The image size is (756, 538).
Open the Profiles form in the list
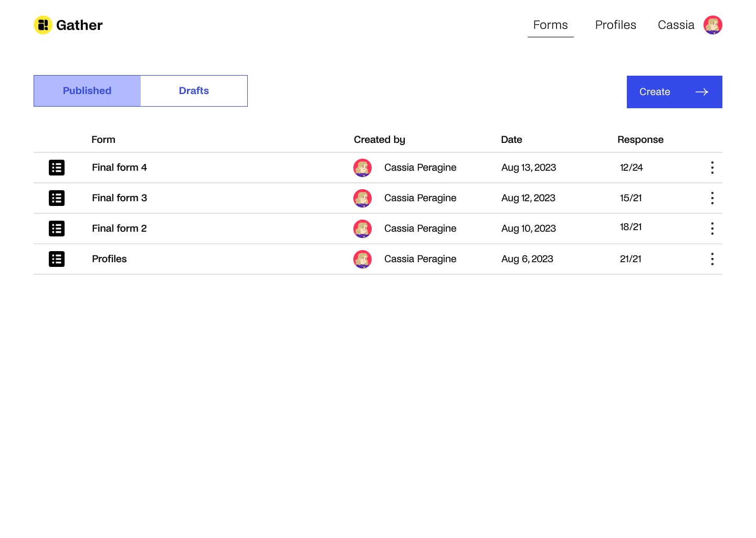109,259
